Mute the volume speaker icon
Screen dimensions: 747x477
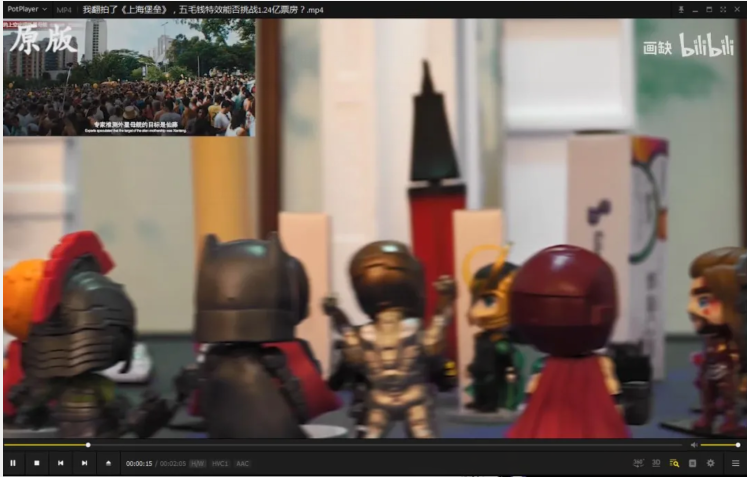(694, 445)
